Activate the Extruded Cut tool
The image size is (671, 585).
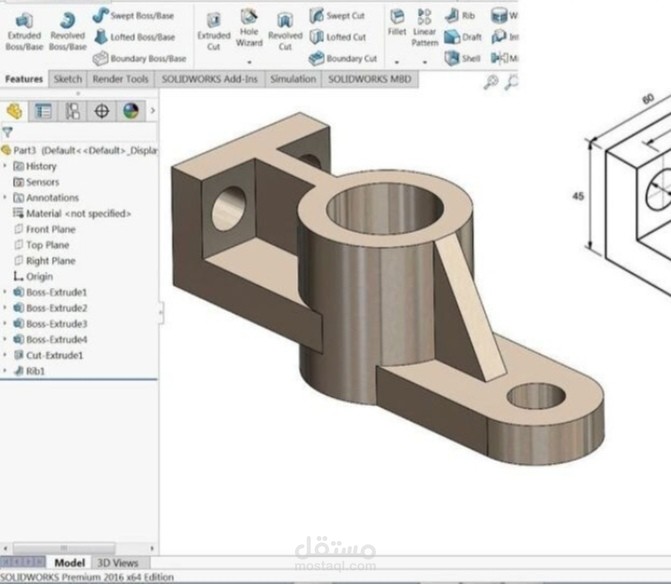[x=214, y=32]
